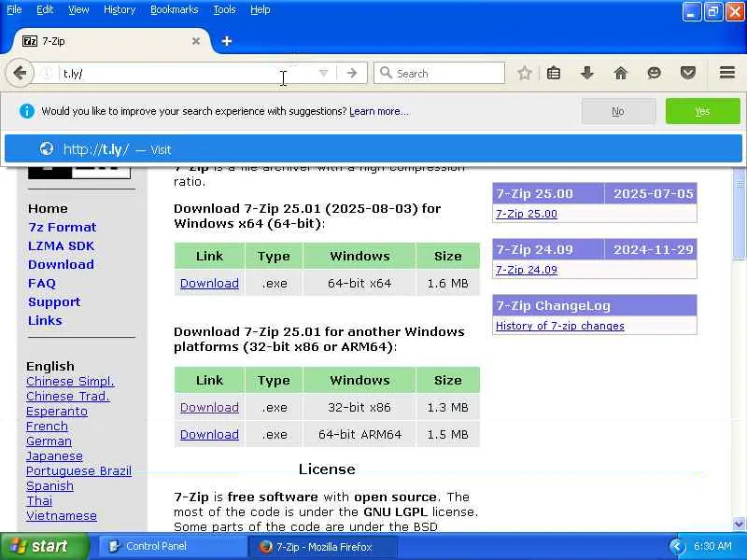Image resolution: width=747 pixels, height=560 pixels.
Task: Open the Support sidebar link
Action: coord(54,301)
